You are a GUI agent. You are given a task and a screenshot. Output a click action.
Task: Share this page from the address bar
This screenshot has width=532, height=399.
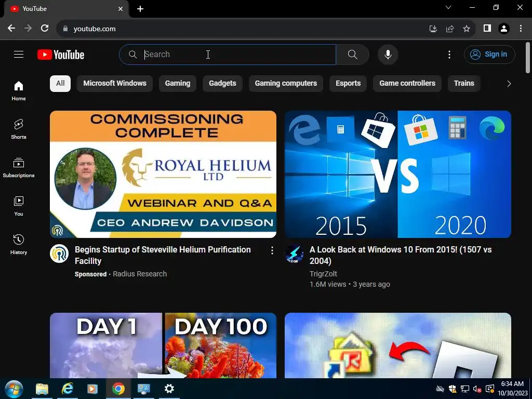(x=450, y=29)
